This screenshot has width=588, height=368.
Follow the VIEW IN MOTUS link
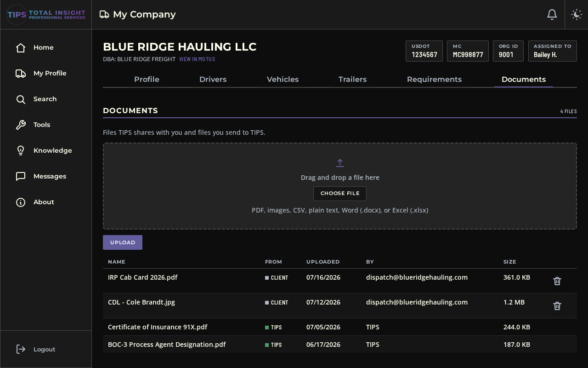click(x=197, y=59)
